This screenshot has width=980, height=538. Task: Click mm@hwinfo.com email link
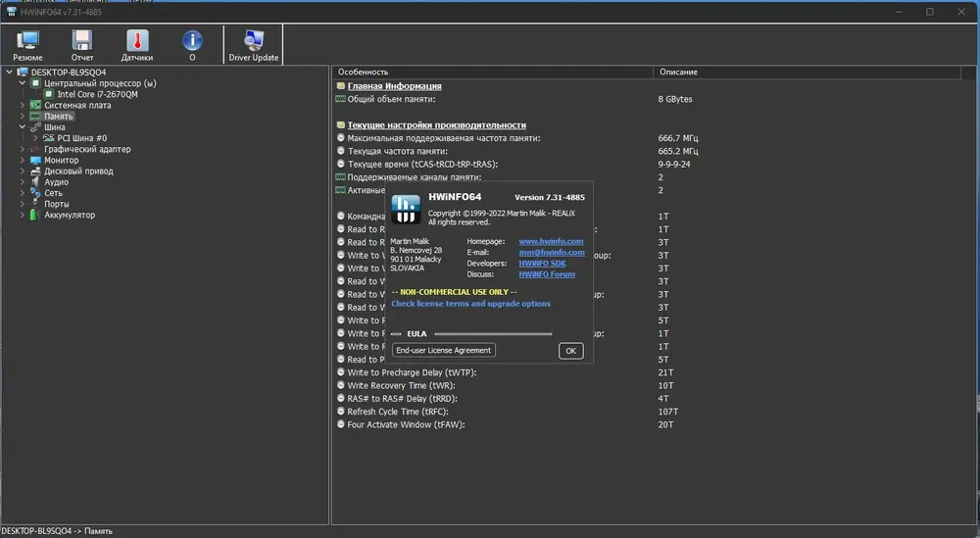pos(551,253)
